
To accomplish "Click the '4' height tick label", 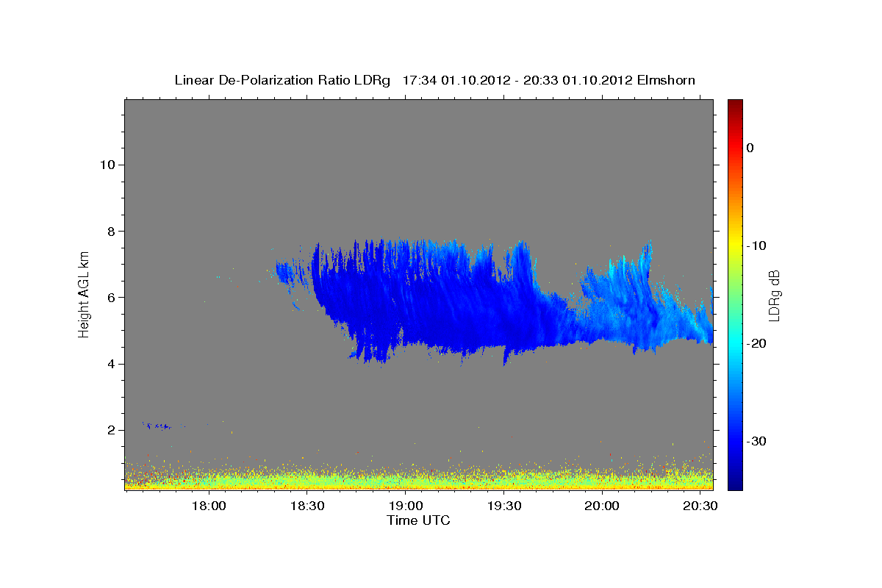I will click(x=110, y=364).
